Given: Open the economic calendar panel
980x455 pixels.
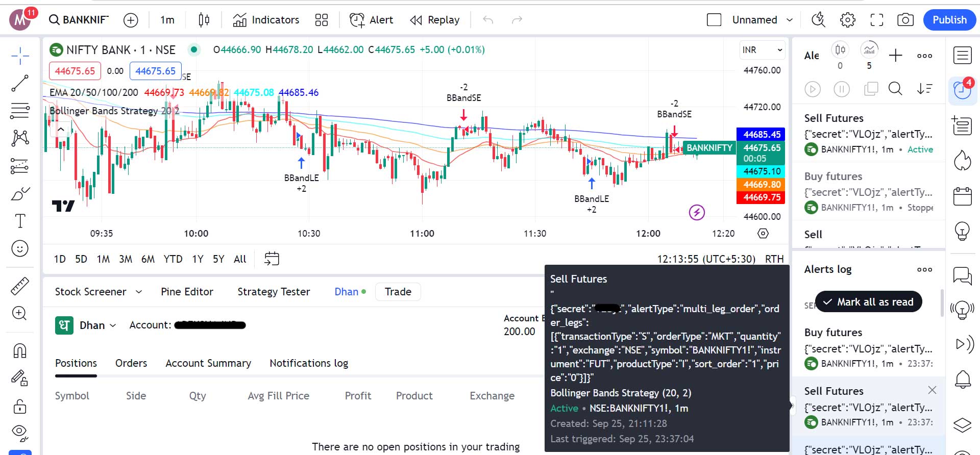Looking at the screenshot, I should click(963, 196).
